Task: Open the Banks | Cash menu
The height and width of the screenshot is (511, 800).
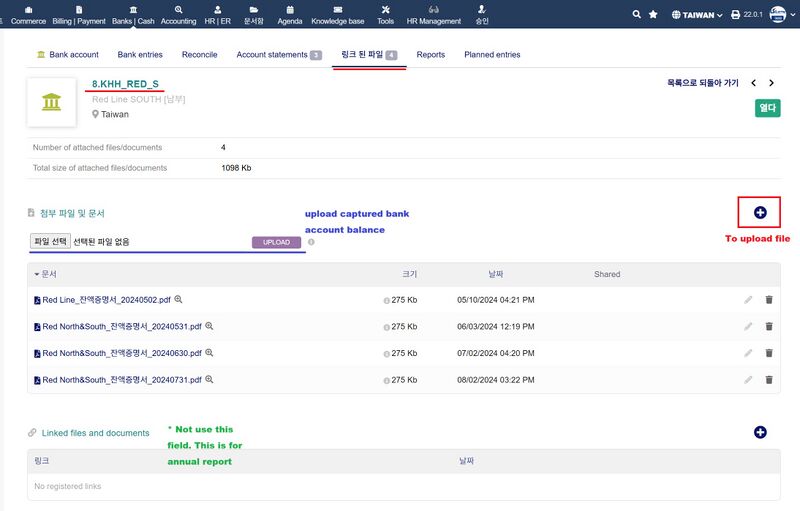Action: tap(133, 14)
